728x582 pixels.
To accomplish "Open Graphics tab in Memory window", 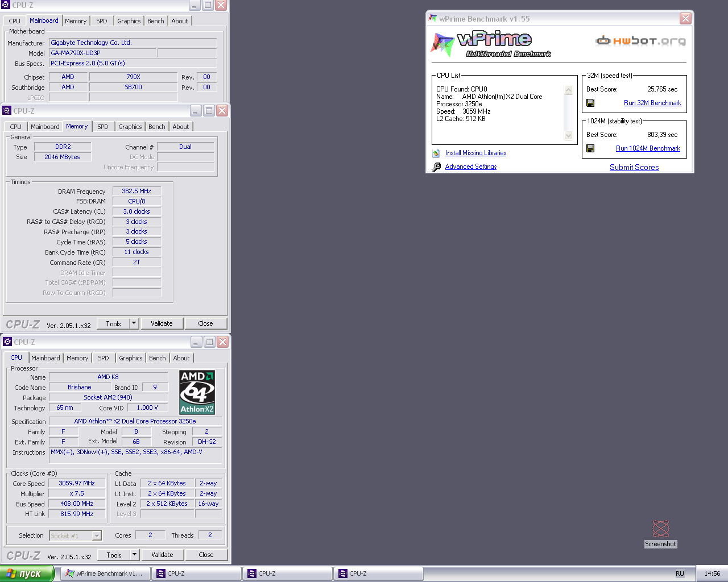I will [130, 127].
